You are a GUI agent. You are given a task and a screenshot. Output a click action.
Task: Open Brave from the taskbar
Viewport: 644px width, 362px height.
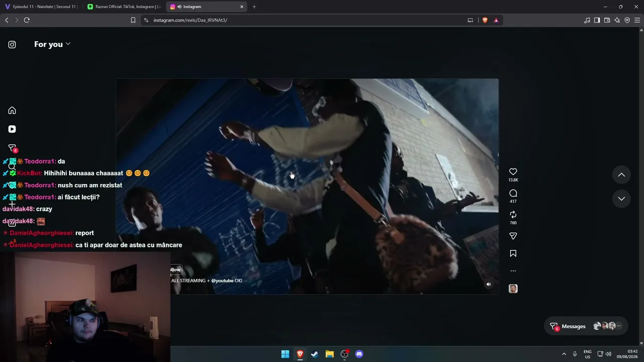300,354
